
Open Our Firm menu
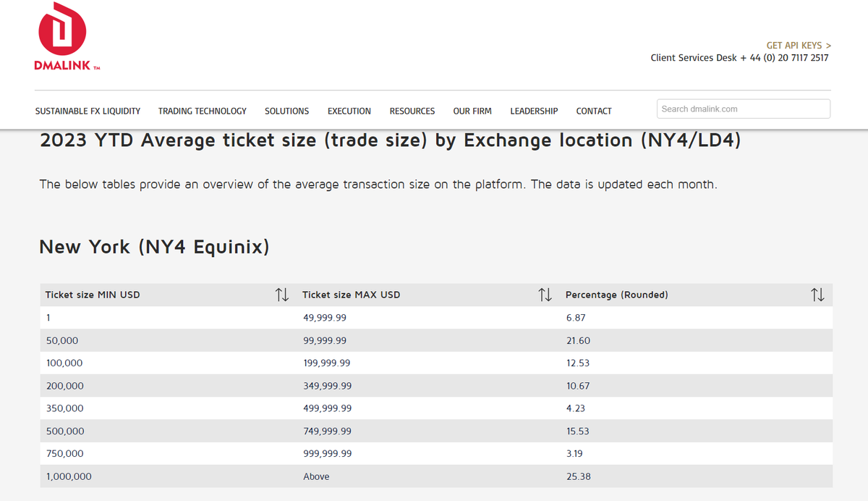[472, 111]
